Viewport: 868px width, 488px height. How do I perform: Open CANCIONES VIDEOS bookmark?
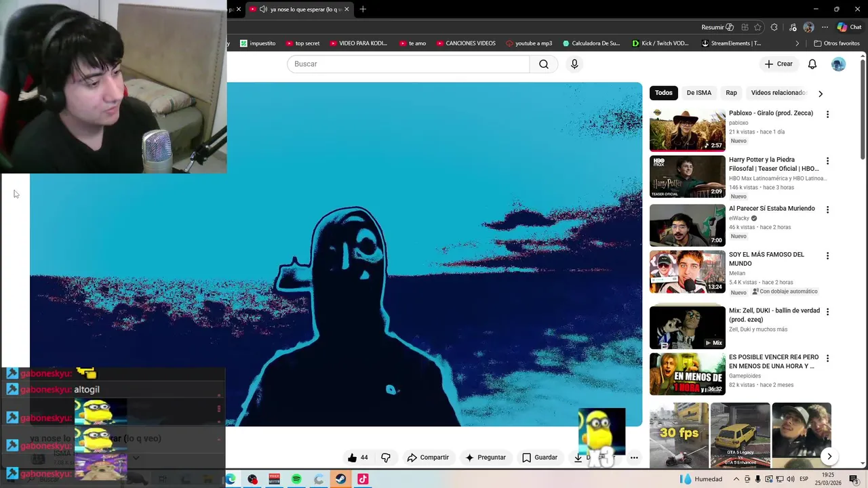coord(465,43)
